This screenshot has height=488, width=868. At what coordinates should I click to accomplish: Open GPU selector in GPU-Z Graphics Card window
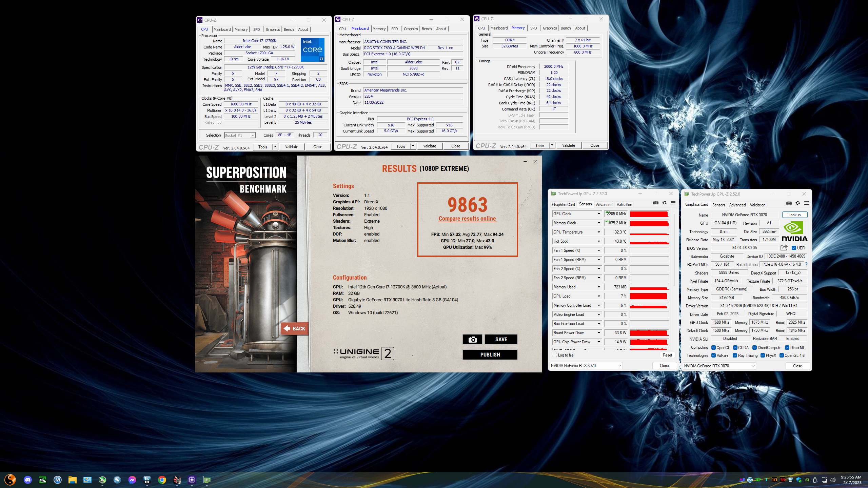click(719, 366)
